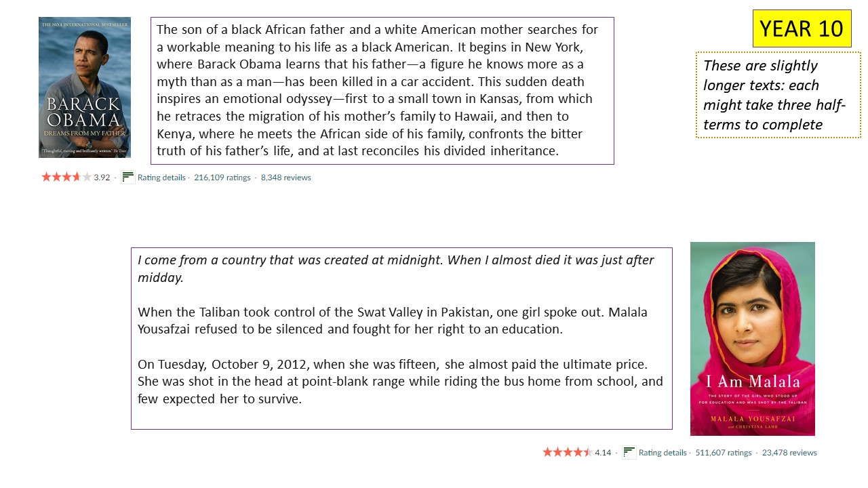The image size is (868, 488).
Task: Open the 8,348 reviews link
Action: [286, 178]
